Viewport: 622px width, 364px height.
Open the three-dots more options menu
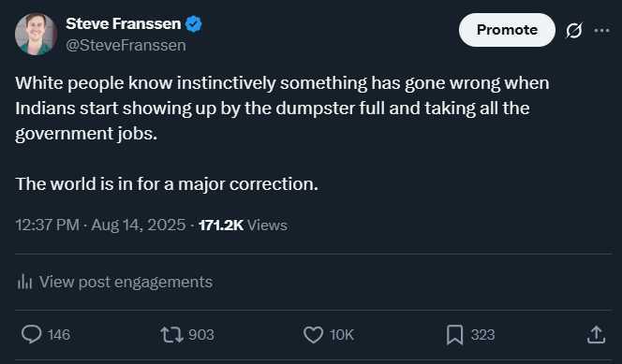601,30
